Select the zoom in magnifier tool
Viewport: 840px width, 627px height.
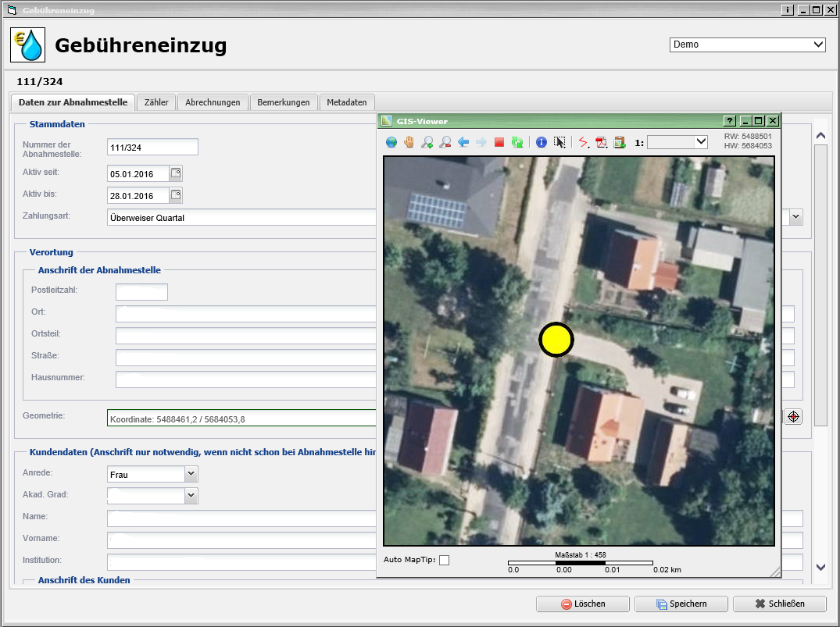pyautogui.click(x=427, y=142)
